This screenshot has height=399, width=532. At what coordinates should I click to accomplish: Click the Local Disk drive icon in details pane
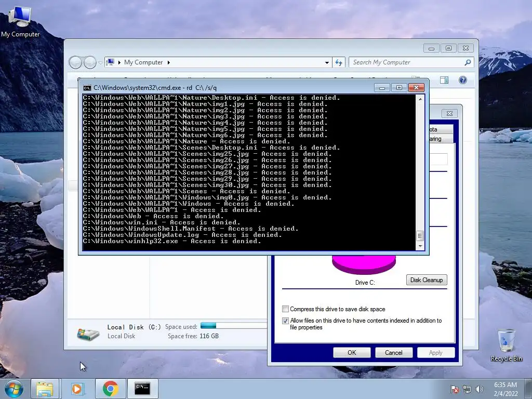point(88,334)
